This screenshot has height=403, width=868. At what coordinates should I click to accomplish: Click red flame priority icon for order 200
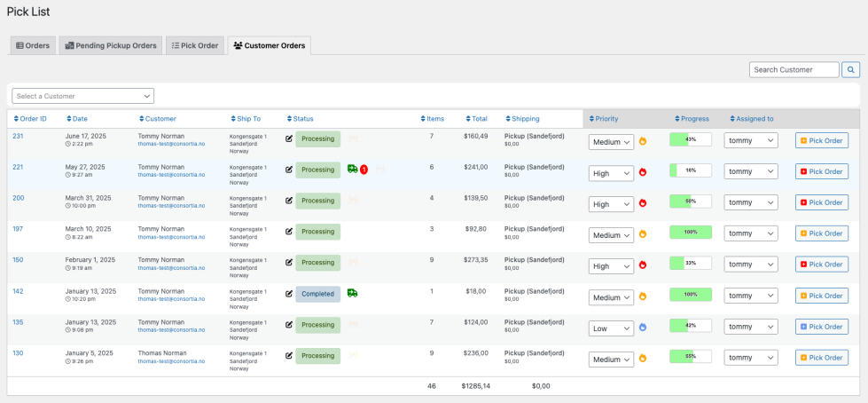[x=643, y=203]
